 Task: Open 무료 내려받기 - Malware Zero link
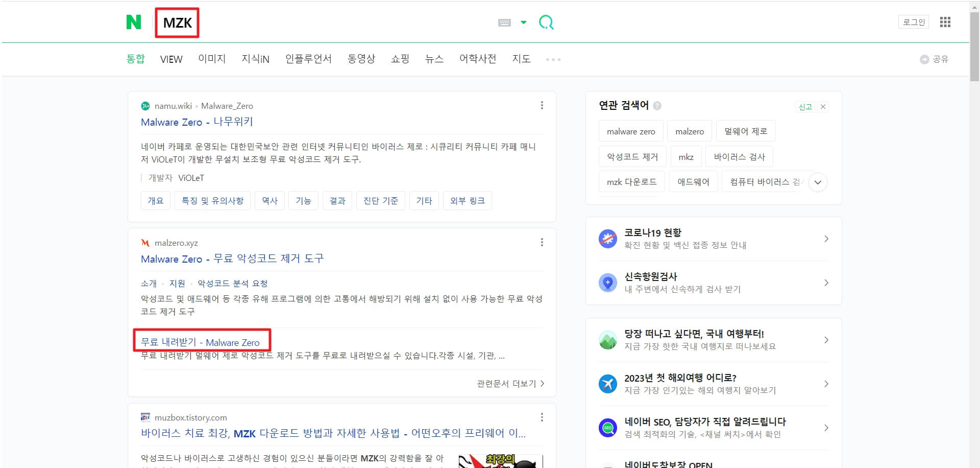(200, 342)
